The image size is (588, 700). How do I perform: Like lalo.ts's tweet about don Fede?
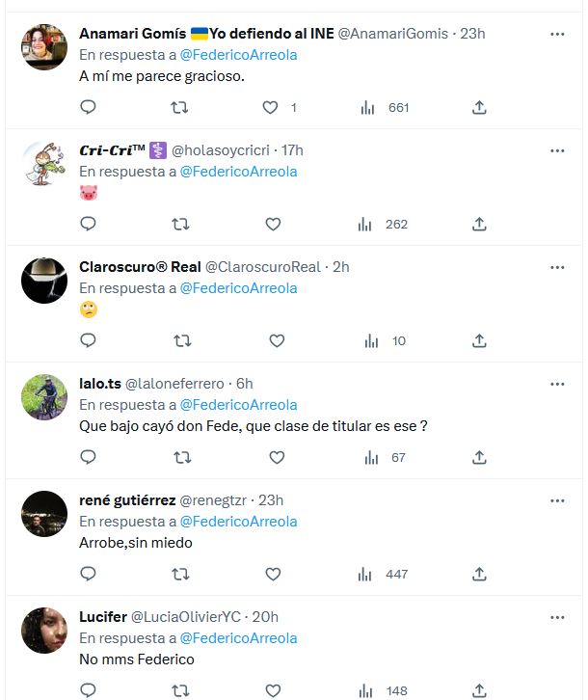pyautogui.click(x=277, y=458)
